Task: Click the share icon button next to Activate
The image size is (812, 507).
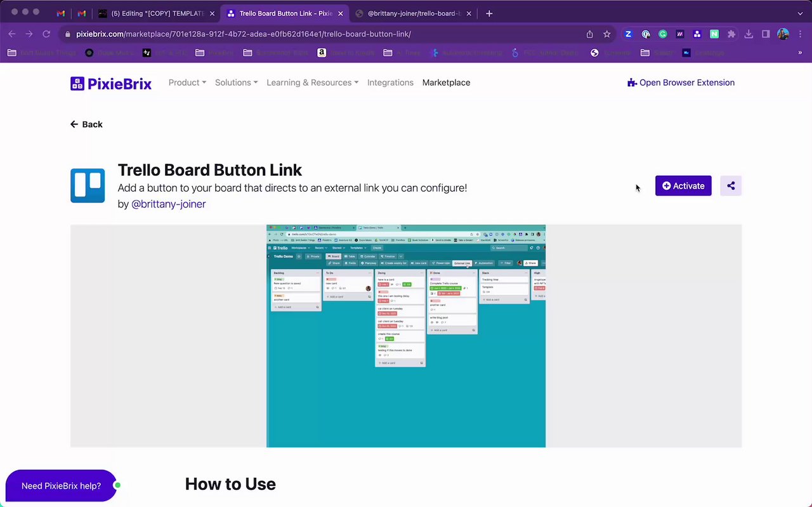Action: (x=731, y=186)
